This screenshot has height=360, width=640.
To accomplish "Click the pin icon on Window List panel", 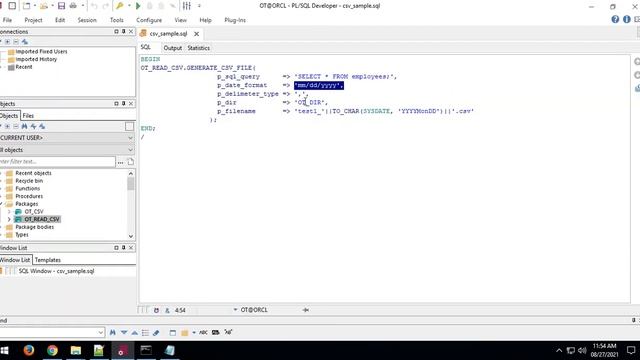I will [x=124, y=248].
